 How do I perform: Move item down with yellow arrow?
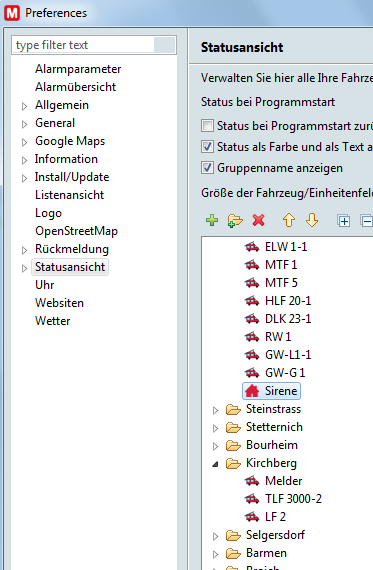pos(312,220)
